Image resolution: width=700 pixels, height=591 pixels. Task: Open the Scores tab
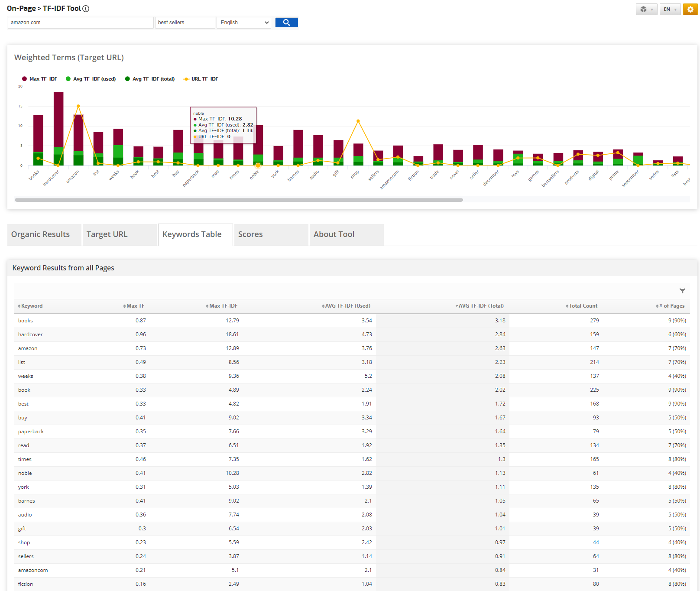click(250, 234)
